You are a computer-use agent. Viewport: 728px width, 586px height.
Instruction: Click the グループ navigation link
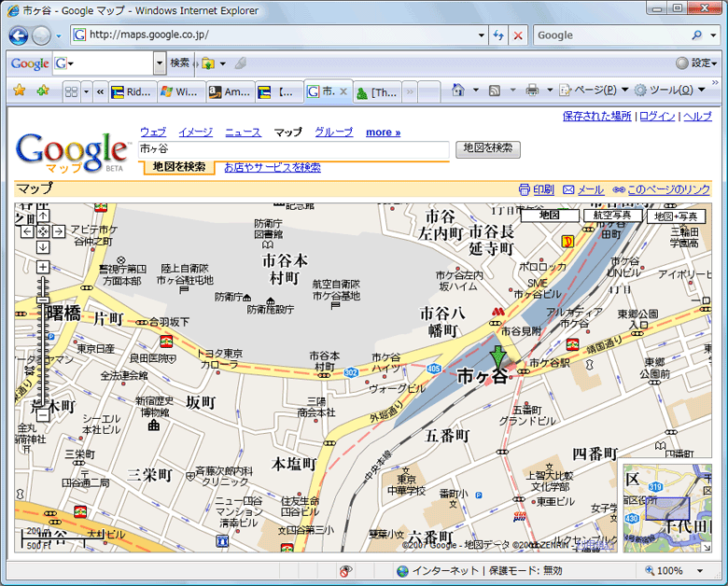[x=333, y=132]
